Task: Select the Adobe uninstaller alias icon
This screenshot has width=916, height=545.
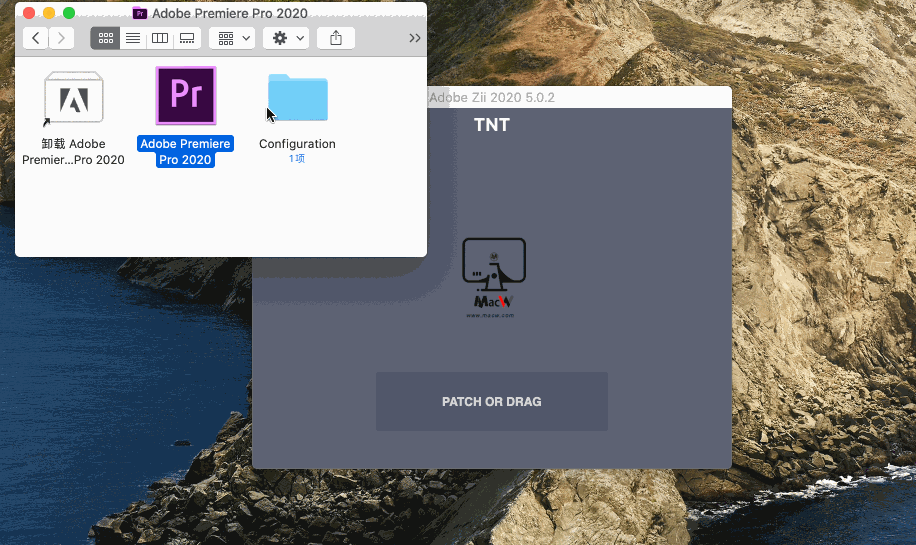Action: (74, 98)
